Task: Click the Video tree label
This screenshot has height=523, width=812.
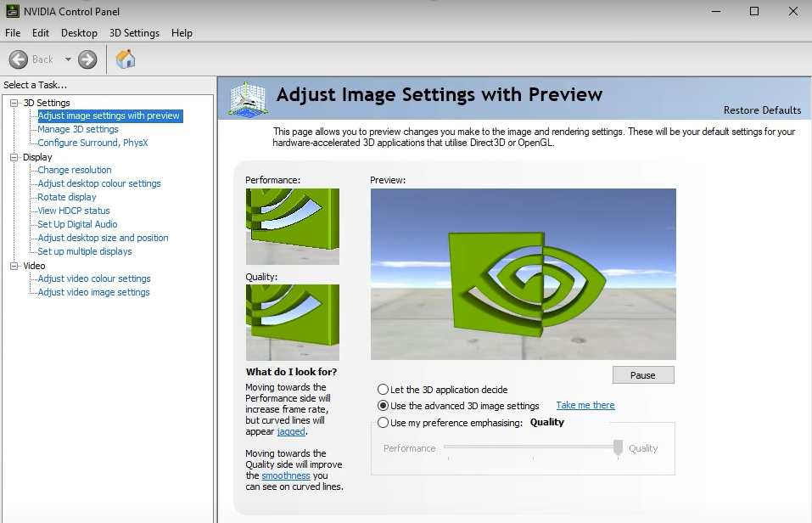Action: tap(34, 266)
